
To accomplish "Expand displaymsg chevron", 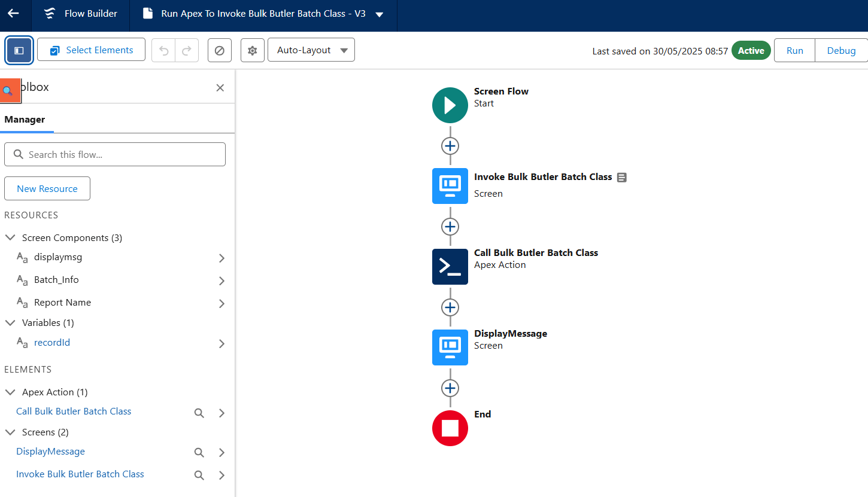I will pyautogui.click(x=222, y=258).
